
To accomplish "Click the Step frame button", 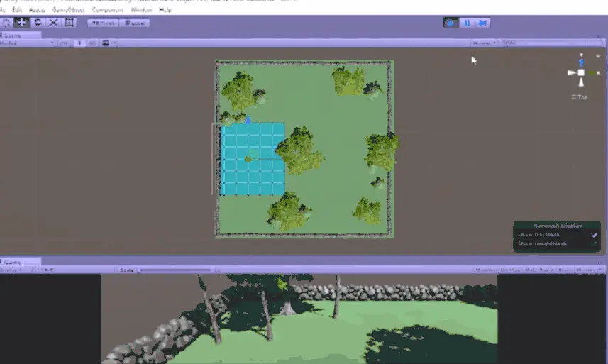I will click(482, 23).
